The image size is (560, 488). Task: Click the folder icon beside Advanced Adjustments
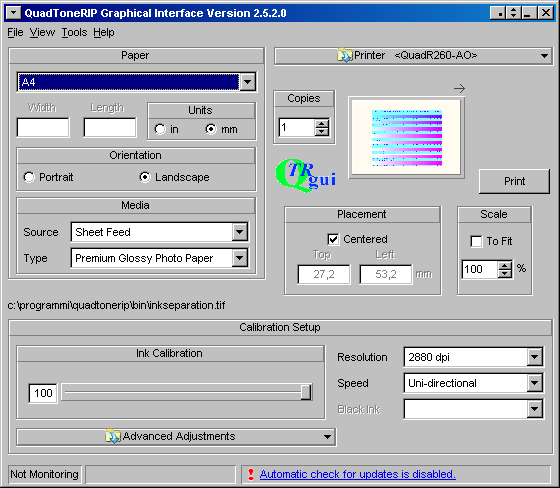coord(113,436)
